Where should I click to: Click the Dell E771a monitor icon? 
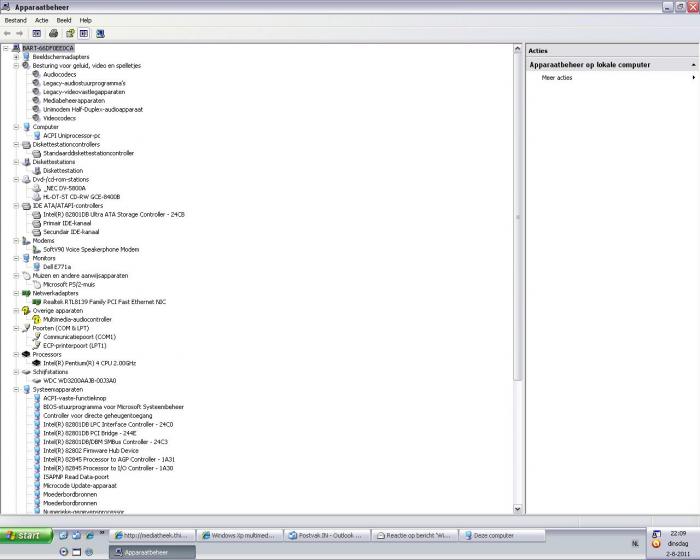[x=37, y=267]
